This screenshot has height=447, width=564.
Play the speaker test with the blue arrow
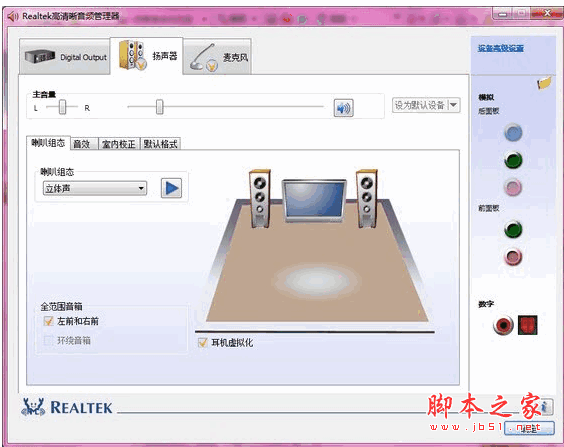tap(171, 188)
